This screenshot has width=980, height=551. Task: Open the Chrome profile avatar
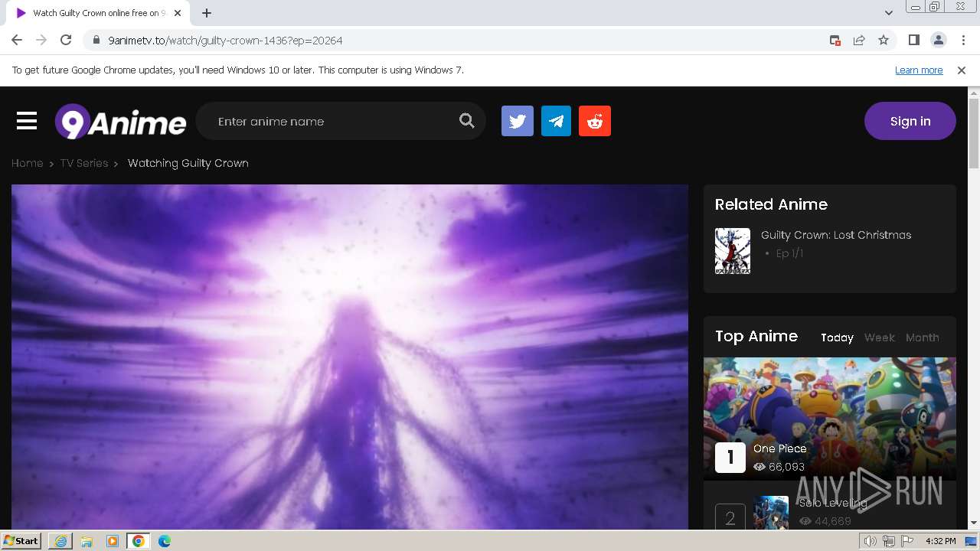pyautogui.click(x=938, y=40)
